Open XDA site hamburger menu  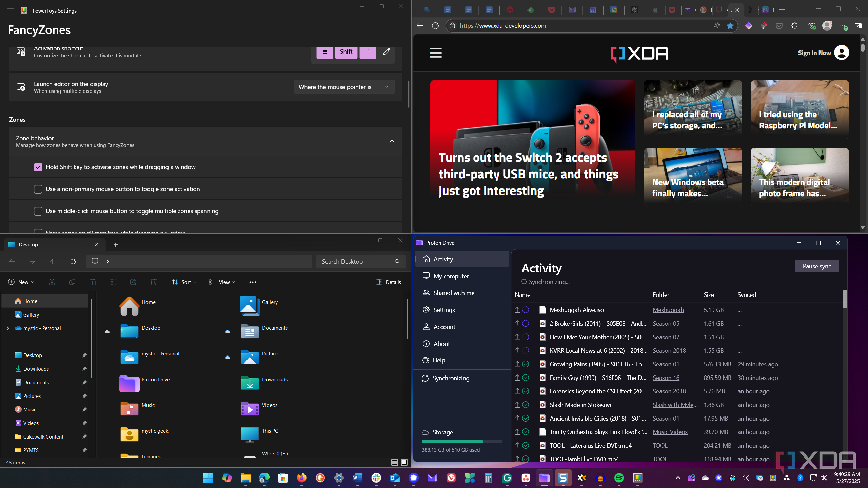coord(436,53)
